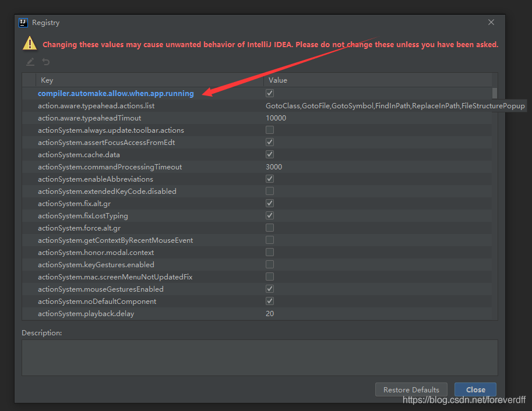Viewport: 532px width, 411px height.
Task: Click the GotoClass,GotoFile actions list value
Action: (395, 106)
